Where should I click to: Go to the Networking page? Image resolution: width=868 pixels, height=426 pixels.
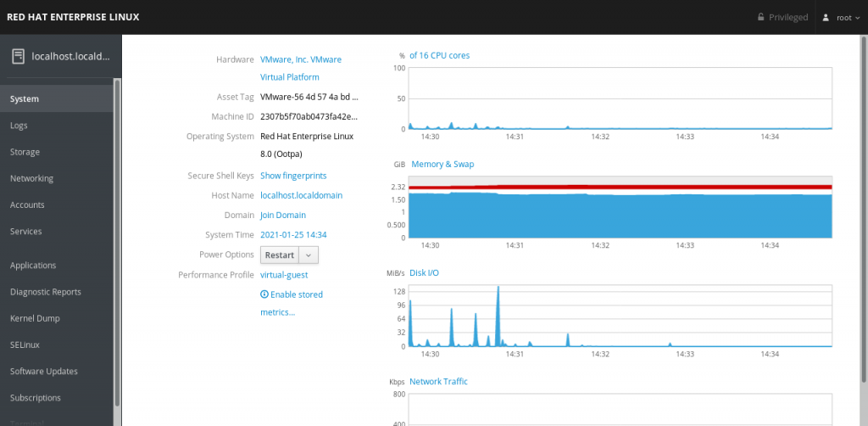[31, 178]
